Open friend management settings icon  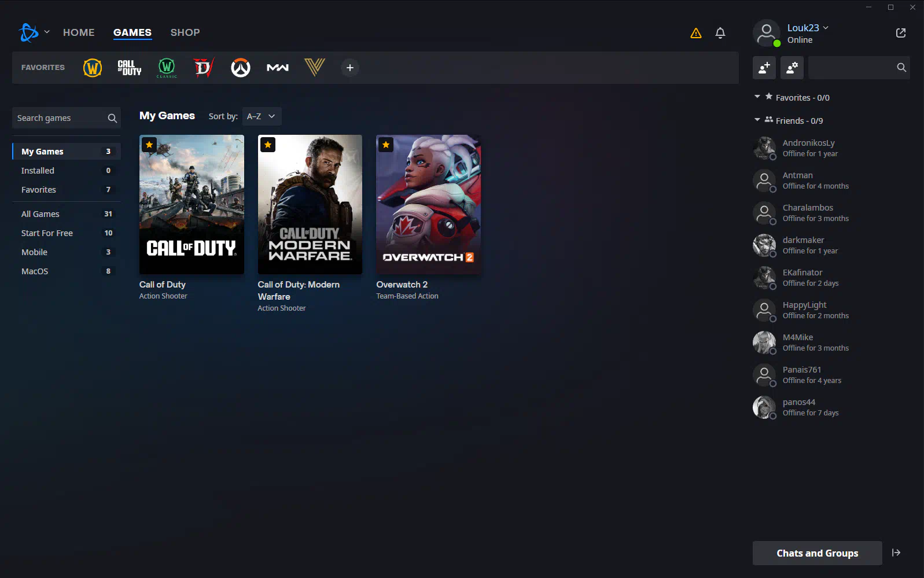click(792, 68)
